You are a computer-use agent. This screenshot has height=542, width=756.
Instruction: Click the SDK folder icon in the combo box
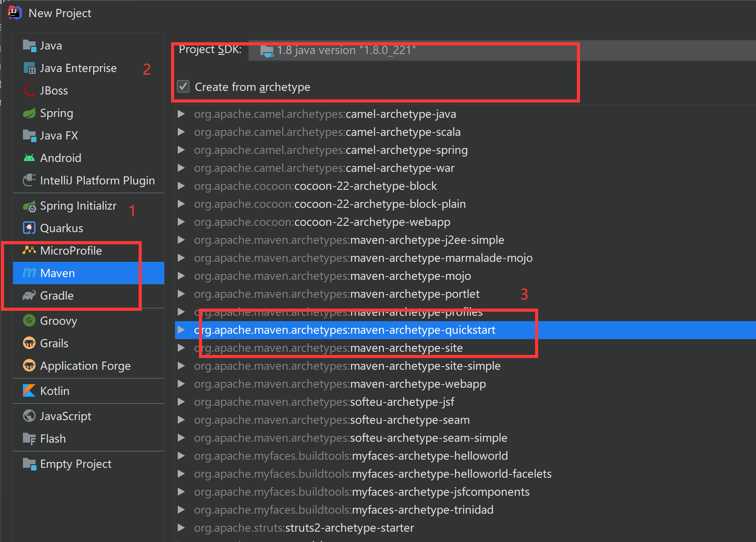pyautogui.click(x=267, y=51)
